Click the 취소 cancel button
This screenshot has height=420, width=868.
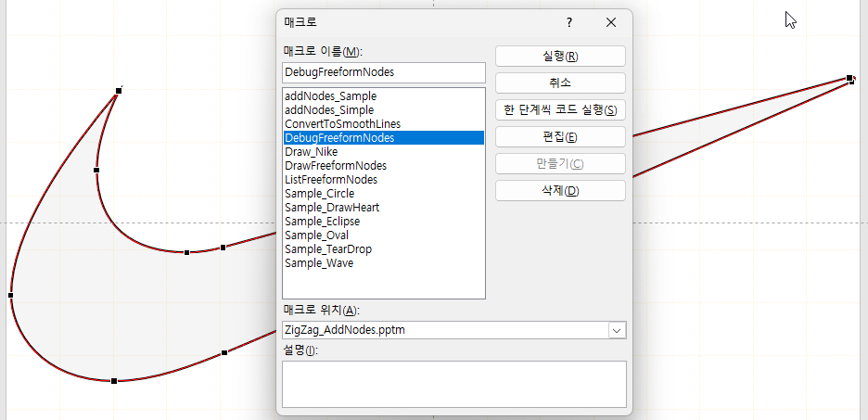pos(560,83)
